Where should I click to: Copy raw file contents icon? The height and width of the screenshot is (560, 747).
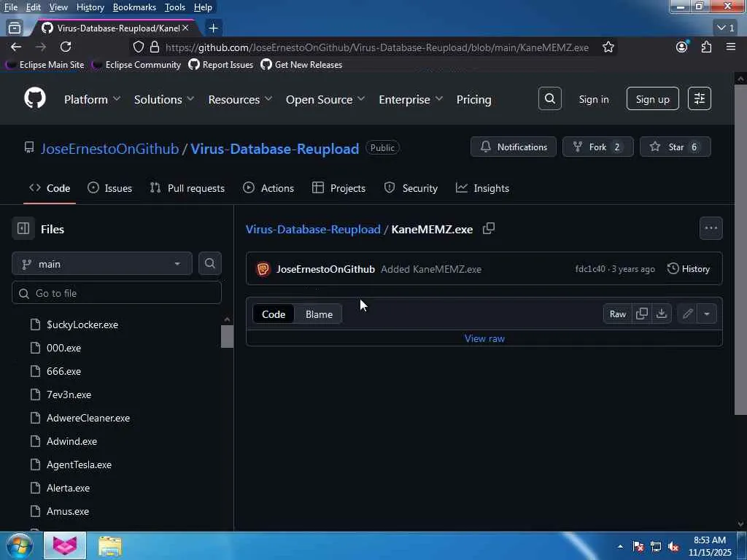(642, 314)
